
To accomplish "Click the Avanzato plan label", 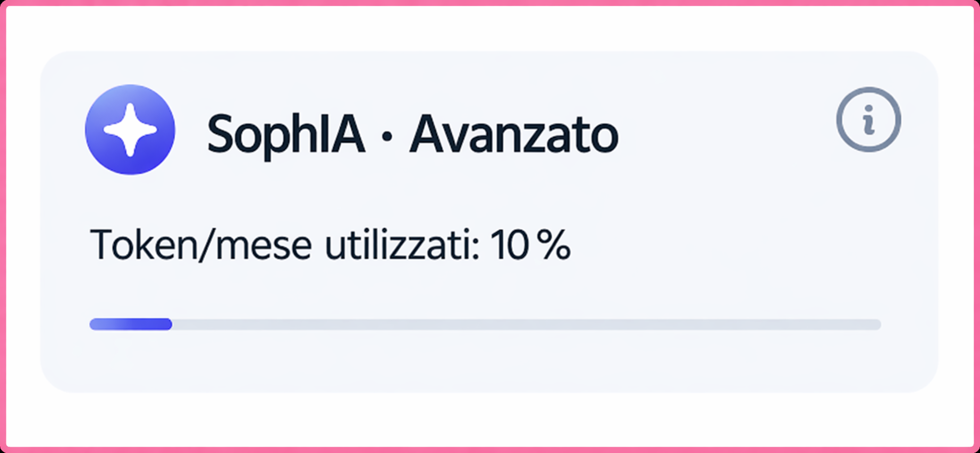I will [514, 134].
